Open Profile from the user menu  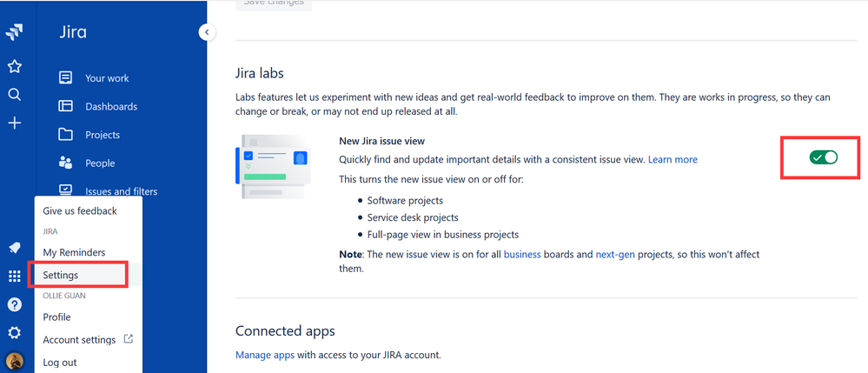point(56,317)
